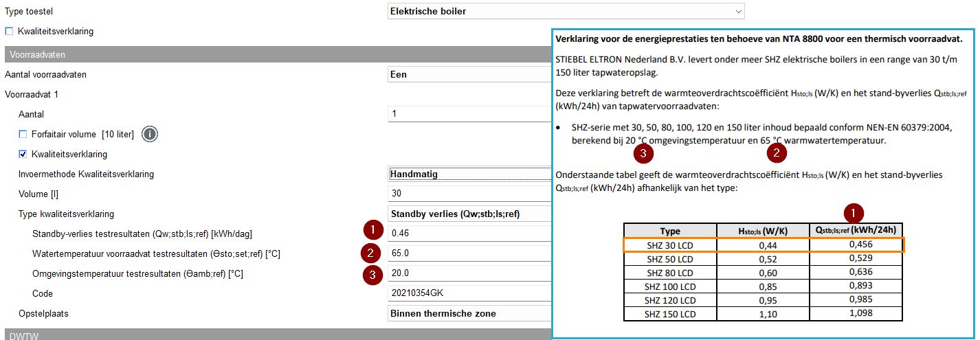Image resolution: width=980 pixels, height=340 pixels.
Task: Click the Standby-verlies field with 0.46
Action: tap(469, 234)
